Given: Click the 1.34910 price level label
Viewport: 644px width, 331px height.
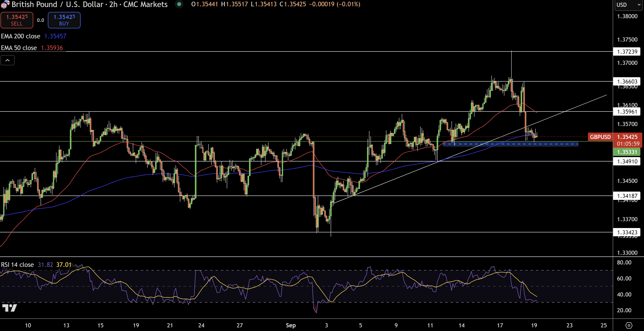Looking at the screenshot, I should pyautogui.click(x=627, y=161).
